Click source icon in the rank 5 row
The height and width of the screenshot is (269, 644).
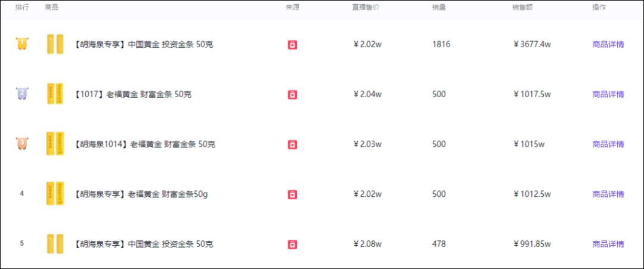292,244
